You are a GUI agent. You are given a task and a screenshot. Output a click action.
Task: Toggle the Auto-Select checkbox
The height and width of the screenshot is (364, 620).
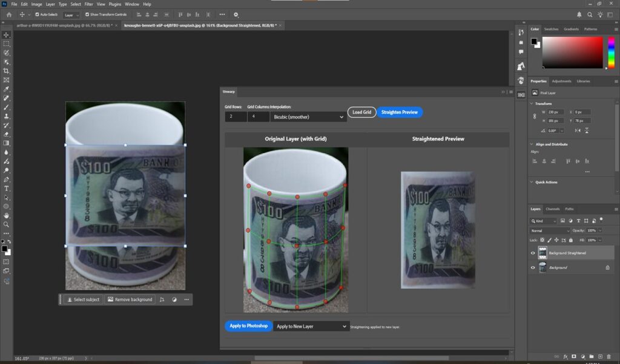pos(37,15)
